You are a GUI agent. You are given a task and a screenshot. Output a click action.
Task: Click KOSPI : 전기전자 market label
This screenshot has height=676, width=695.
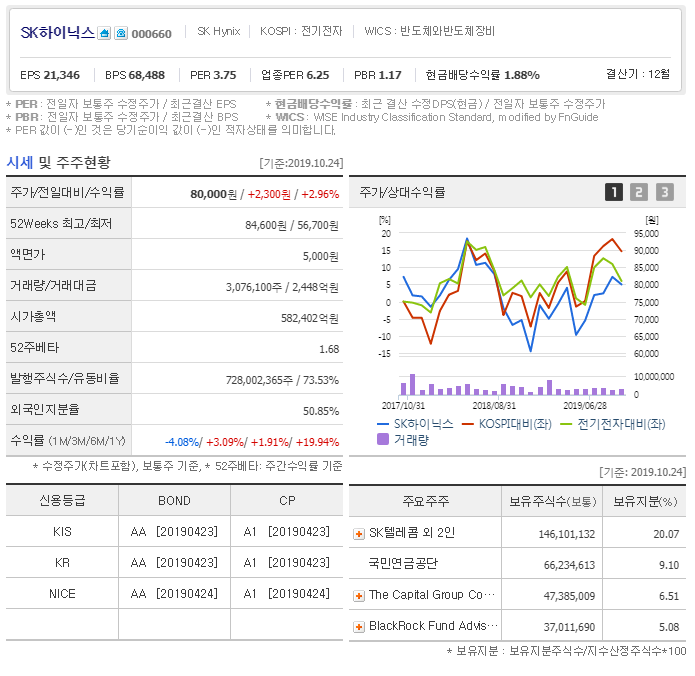coord(301,31)
